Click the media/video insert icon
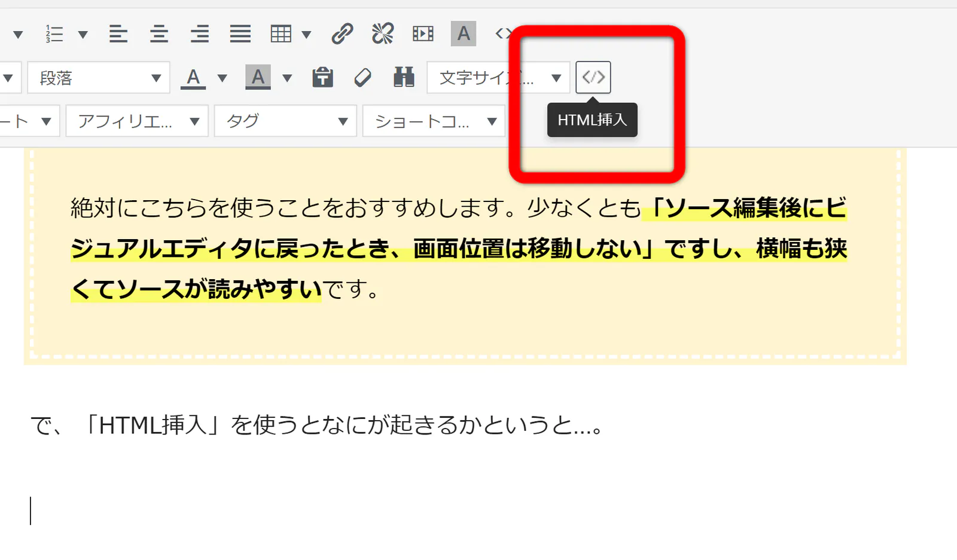The image size is (957, 560). pos(423,34)
